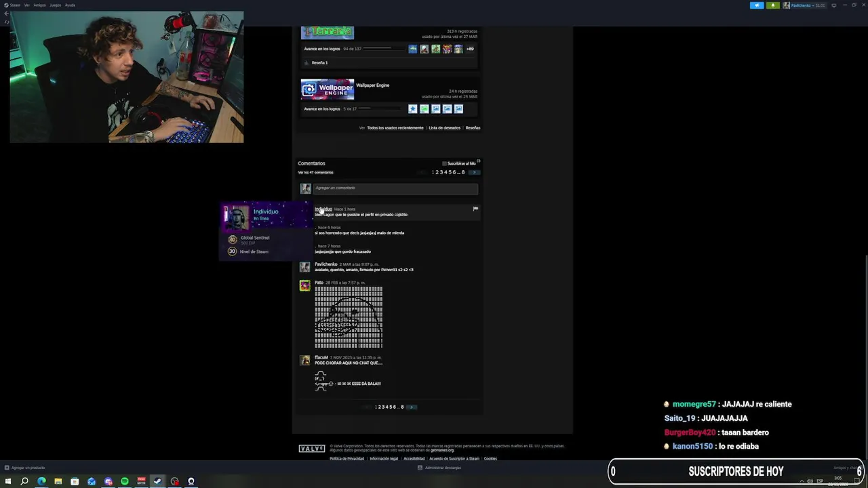868x488 pixels.
Task: Switch to Discord in taskbar
Action: click(108, 481)
